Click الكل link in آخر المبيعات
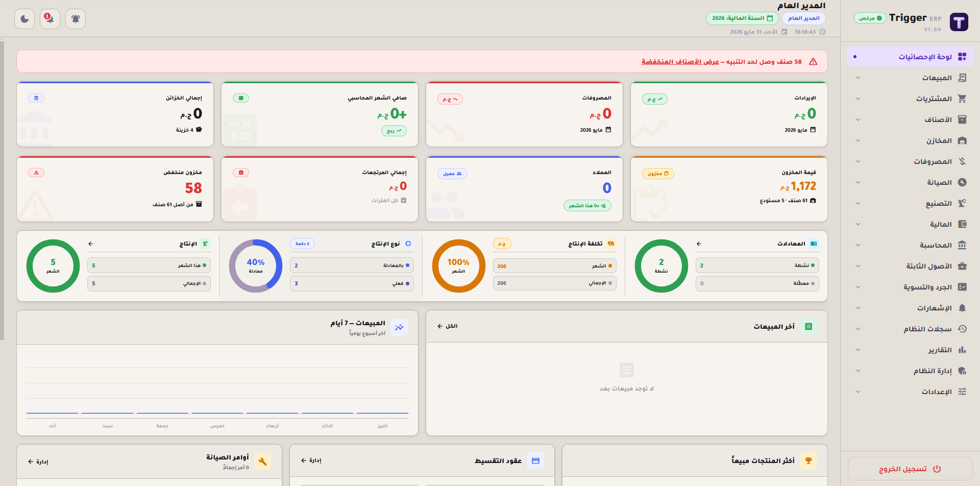Image resolution: width=980 pixels, height=486 pixels. click(x=448, y=326)
